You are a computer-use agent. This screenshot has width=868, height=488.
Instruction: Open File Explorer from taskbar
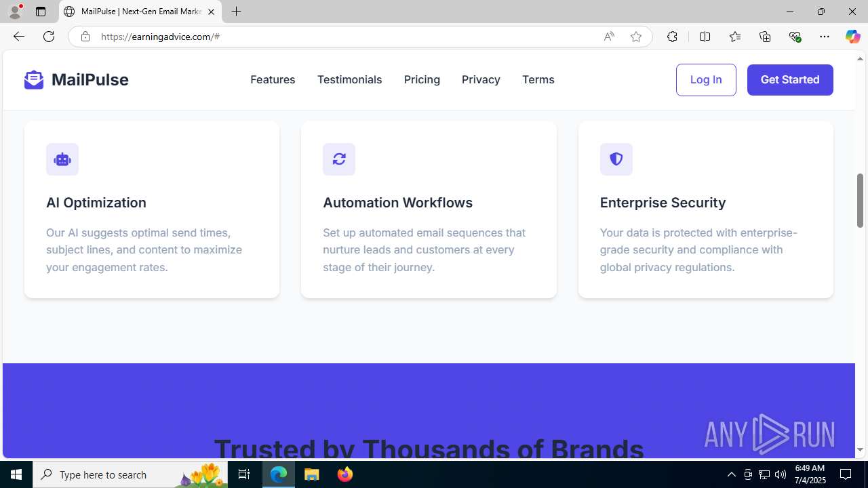coord(312,474)
